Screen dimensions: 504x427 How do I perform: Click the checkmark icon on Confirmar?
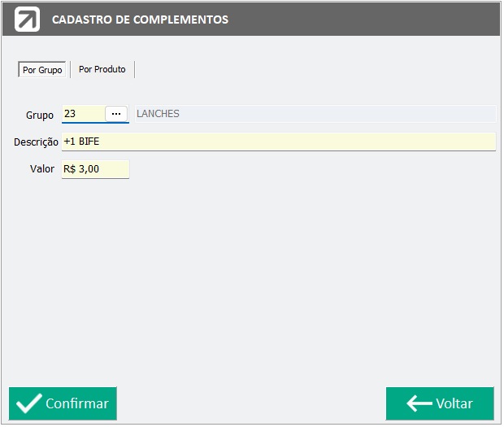tap(29, 404)
